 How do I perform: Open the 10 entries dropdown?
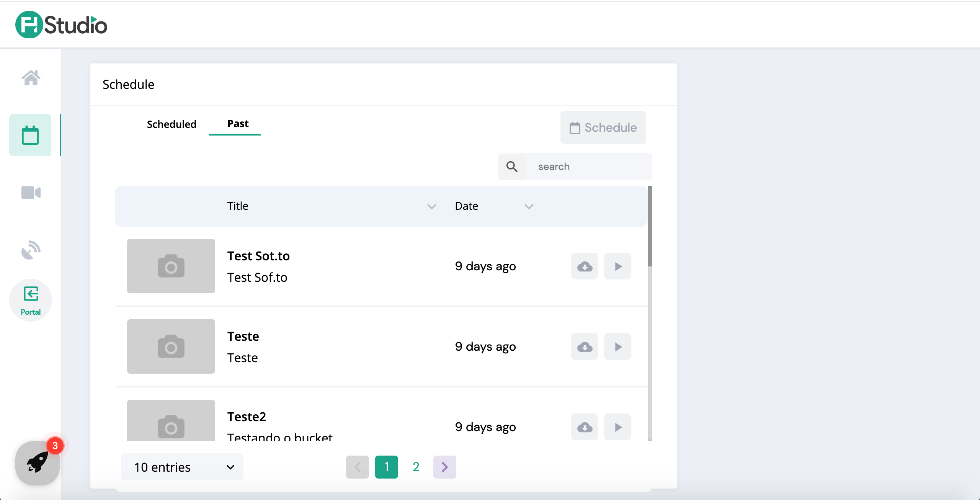(x=182, y=467)
